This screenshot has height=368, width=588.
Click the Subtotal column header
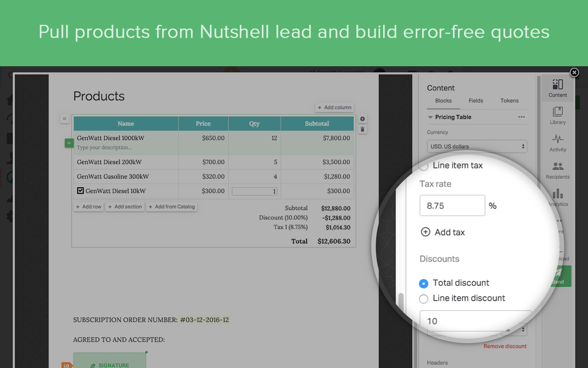(x=317, y=123)
